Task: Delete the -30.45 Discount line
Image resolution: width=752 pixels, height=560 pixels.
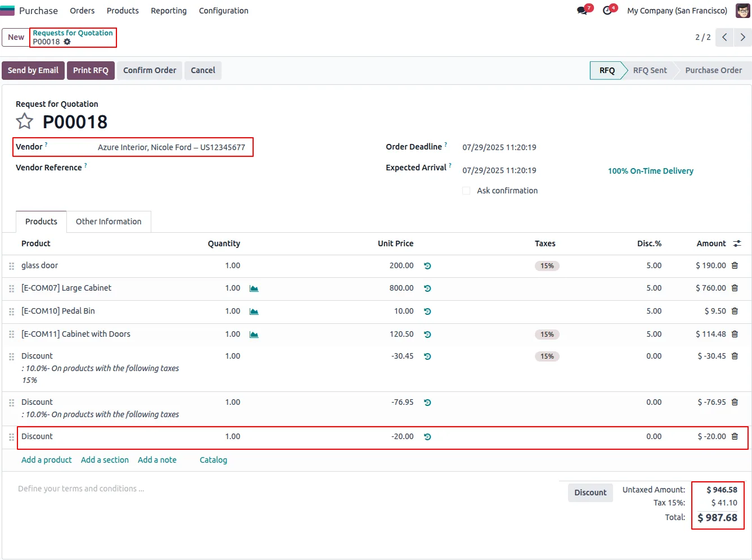Action: coord(735,356)
